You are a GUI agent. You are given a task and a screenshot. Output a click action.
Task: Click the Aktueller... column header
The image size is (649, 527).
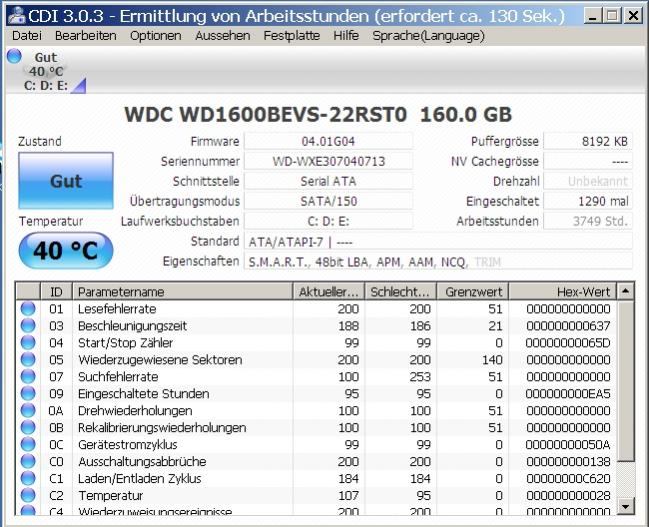[329, 292]
